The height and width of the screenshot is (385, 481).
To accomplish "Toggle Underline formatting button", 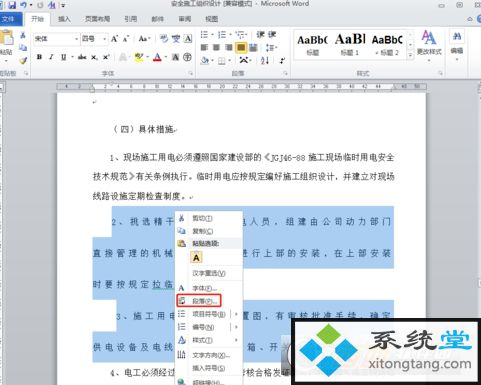I will pyautogui.click(x=63, y=57).
